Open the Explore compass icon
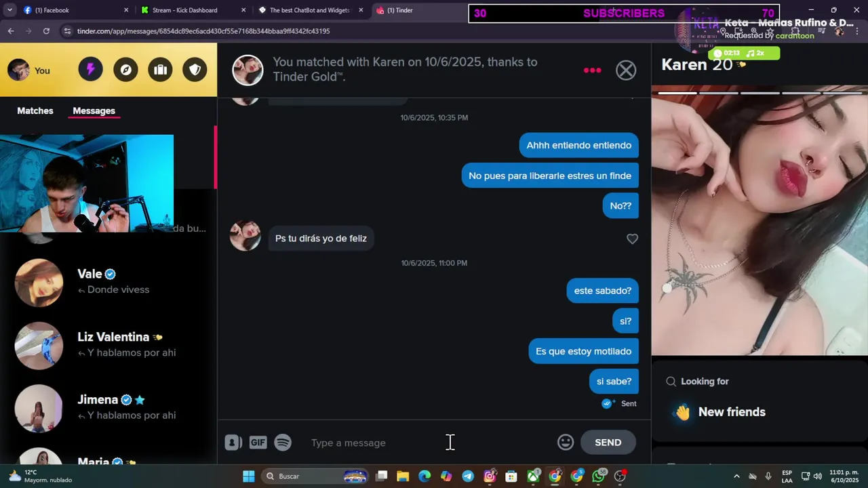This screenshot has height=488, width=868. click(x=125, y=70)
